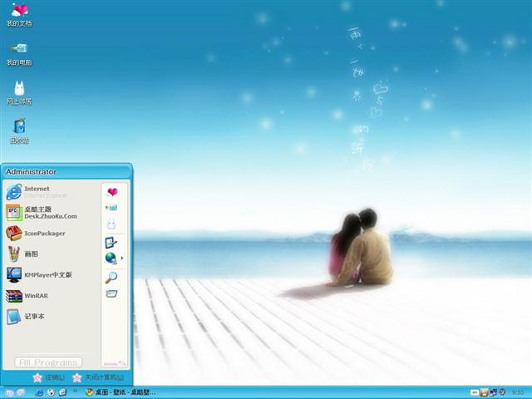The height and width of the screenshot is (399, 532).
Task: Click the round tray icon next to the clock
Action: [502, 392]
